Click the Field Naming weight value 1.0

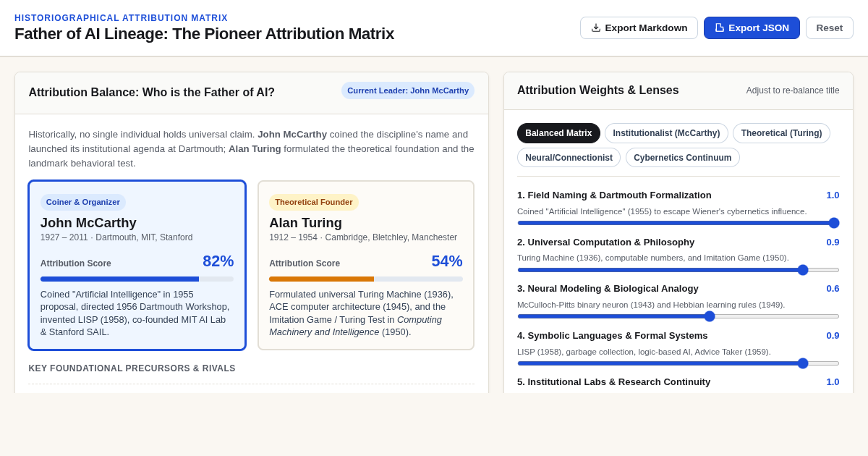[833, 195]
